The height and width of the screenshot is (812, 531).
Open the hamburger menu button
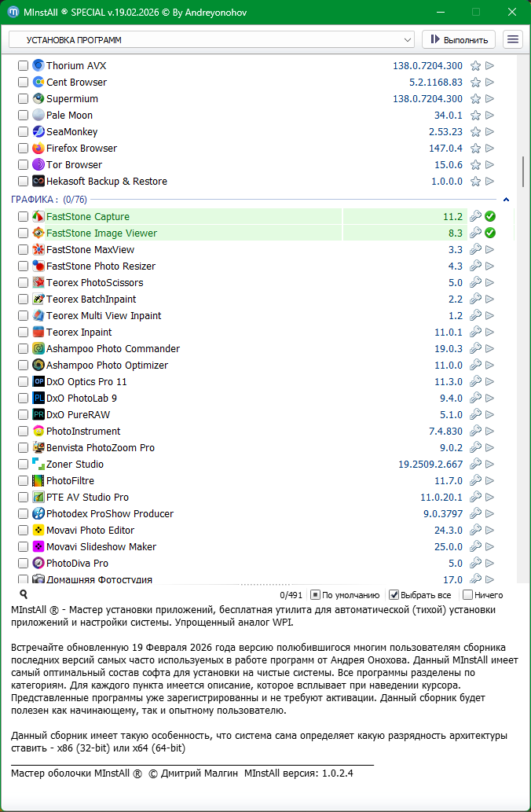(513, 39)
